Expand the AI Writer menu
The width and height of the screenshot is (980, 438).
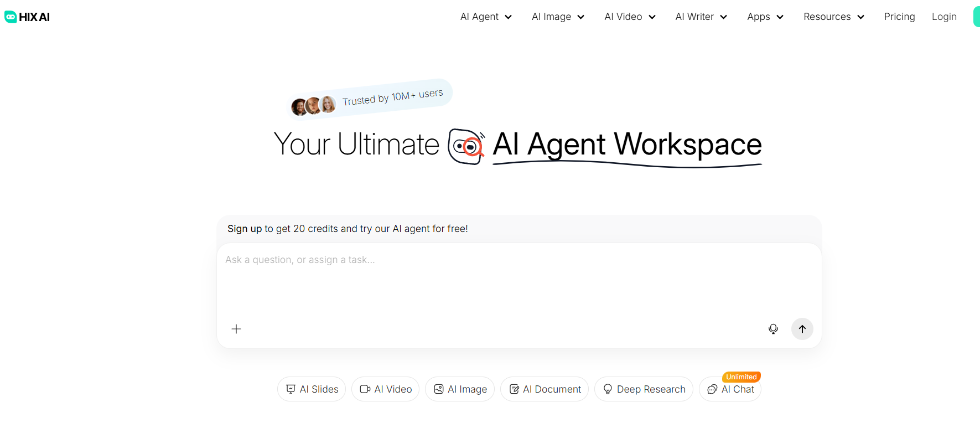point(701,17)
